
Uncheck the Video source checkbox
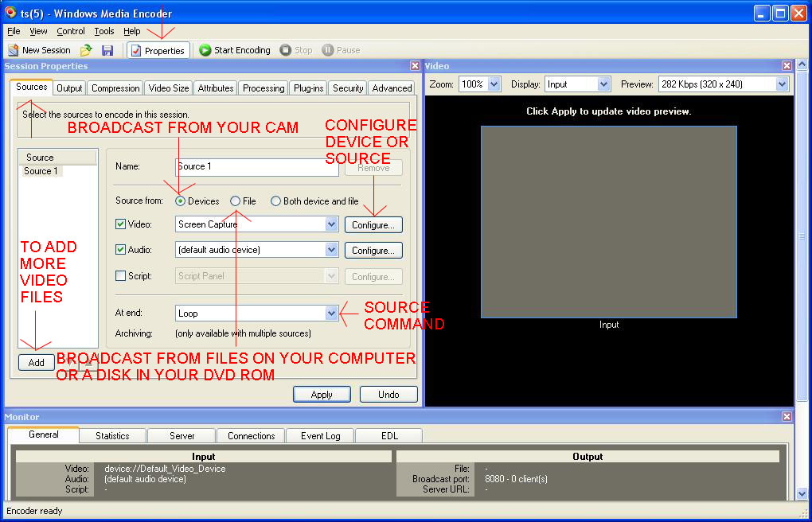pyautogui.click(x=120, y=224)
